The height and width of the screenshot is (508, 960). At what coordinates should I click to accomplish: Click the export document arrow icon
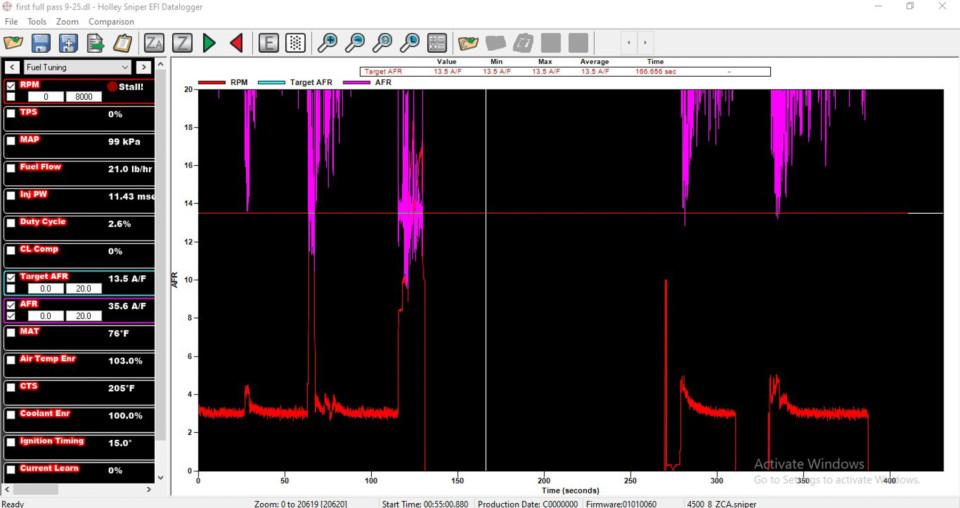(x=96, y=43)
